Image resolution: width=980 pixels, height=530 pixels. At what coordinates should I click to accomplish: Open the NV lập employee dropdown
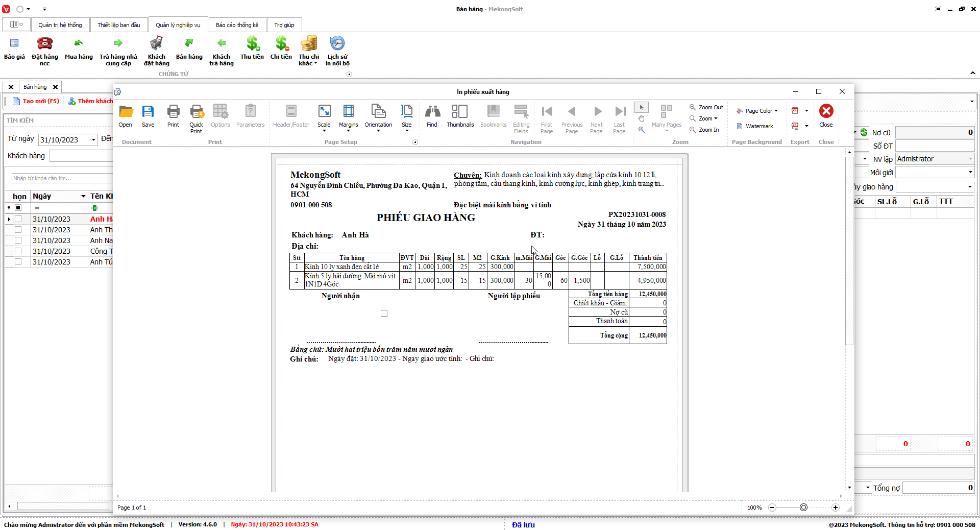970,159
